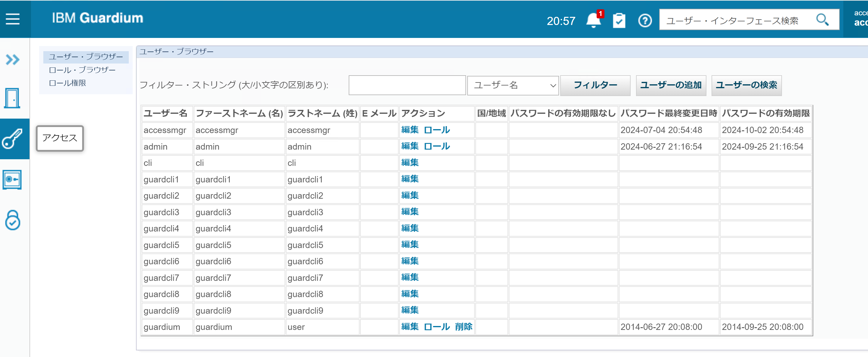Select ロール・ブラウザー menu item

pos(82,70)
